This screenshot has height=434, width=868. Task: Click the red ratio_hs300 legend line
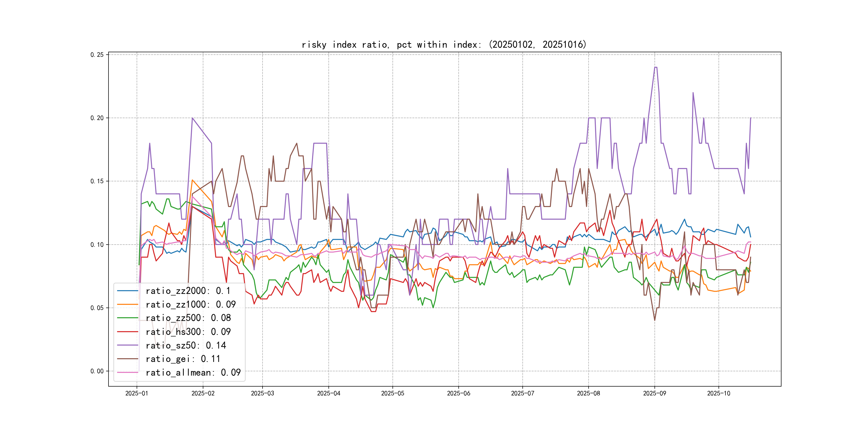(128, 332)
